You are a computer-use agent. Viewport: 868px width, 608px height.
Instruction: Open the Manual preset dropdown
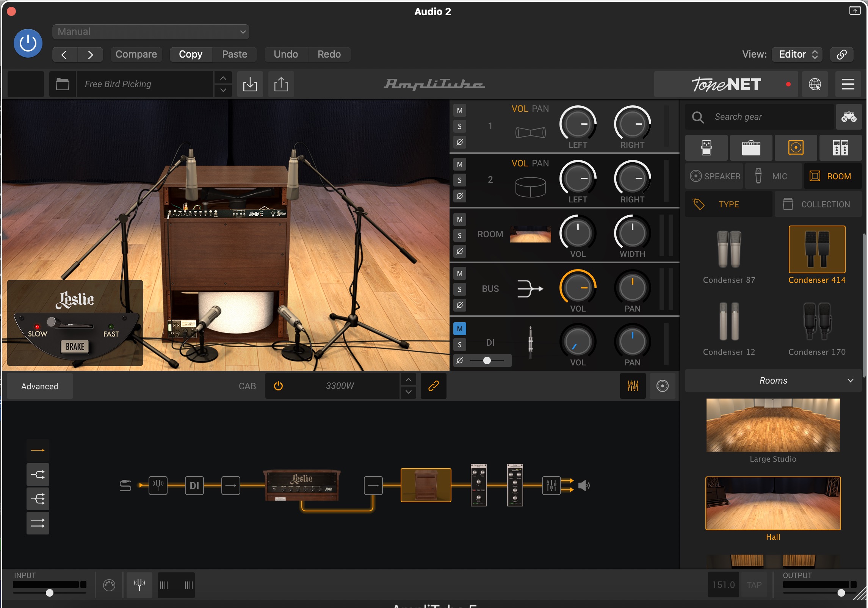150,32
